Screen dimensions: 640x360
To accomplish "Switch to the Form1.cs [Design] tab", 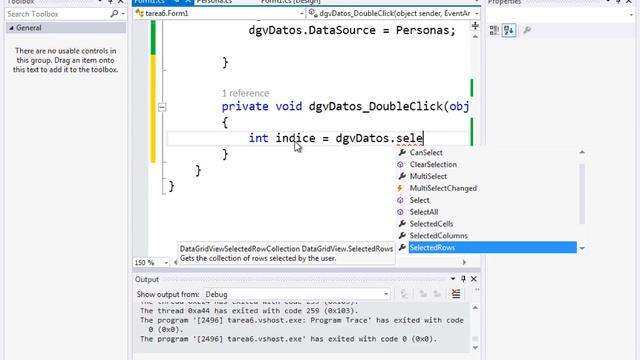I will tap(290, 2).
